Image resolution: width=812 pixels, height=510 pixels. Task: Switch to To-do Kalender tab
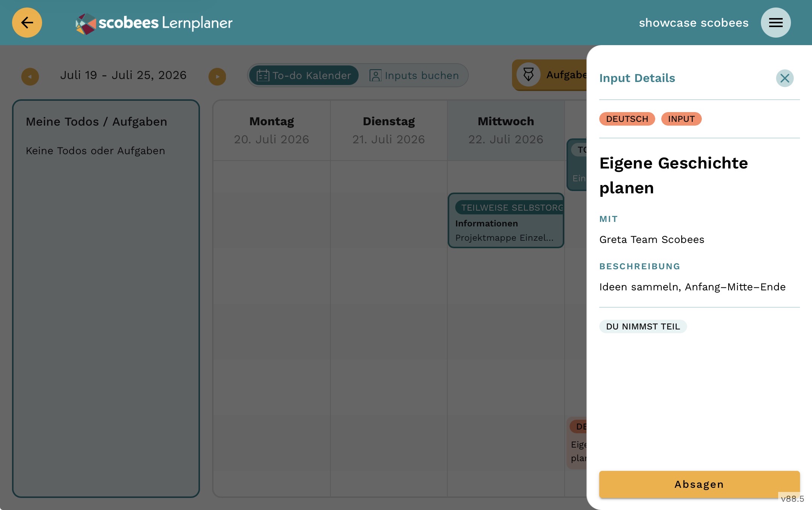[x=304, y=75]
